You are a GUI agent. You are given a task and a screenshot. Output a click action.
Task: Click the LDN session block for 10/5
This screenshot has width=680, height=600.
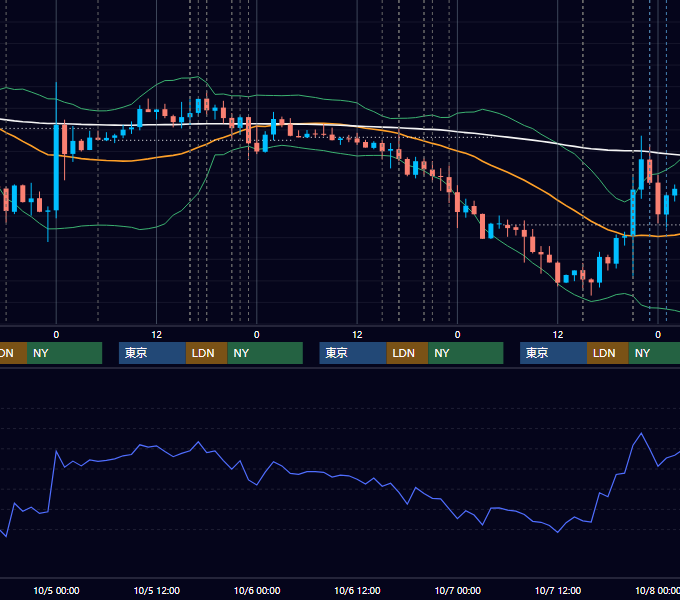(206, 353)
